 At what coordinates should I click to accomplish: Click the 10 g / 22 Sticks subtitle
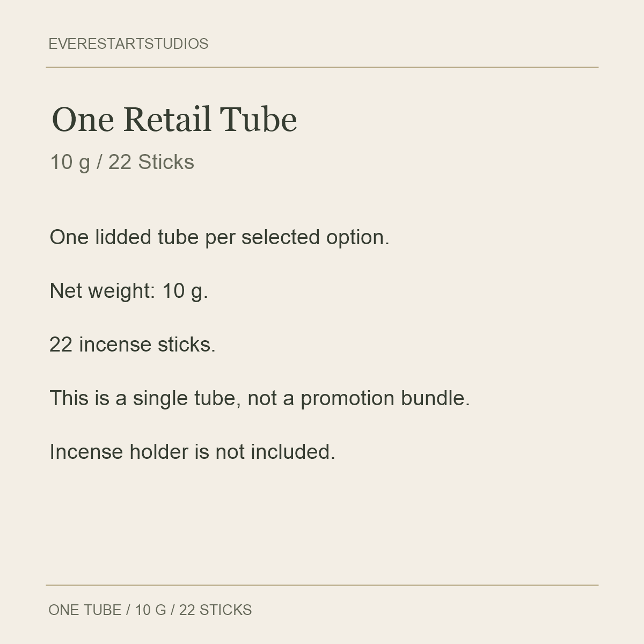(122, 162)
